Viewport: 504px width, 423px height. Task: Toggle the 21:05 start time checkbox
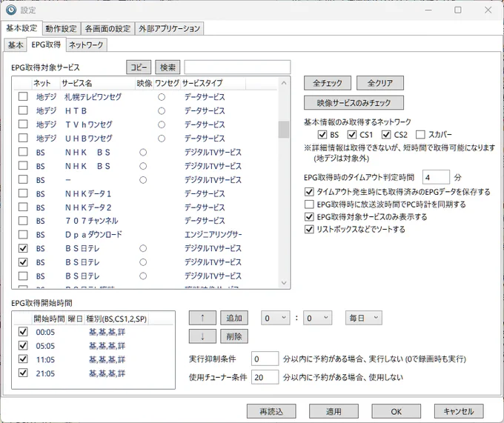(23, 373)
